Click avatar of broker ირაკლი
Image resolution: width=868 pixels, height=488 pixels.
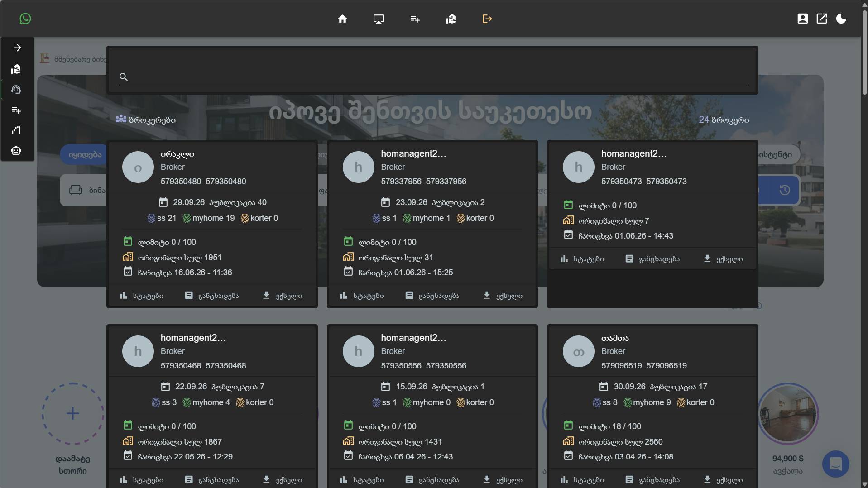[138, 167]
